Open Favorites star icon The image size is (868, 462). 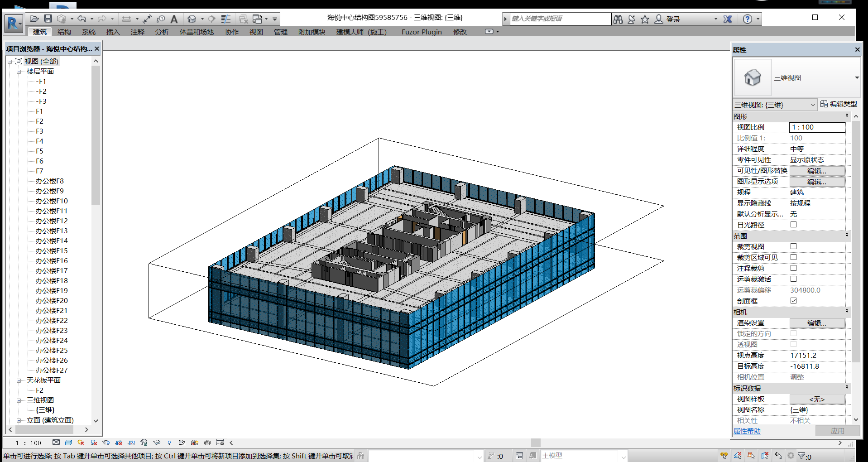645,19
